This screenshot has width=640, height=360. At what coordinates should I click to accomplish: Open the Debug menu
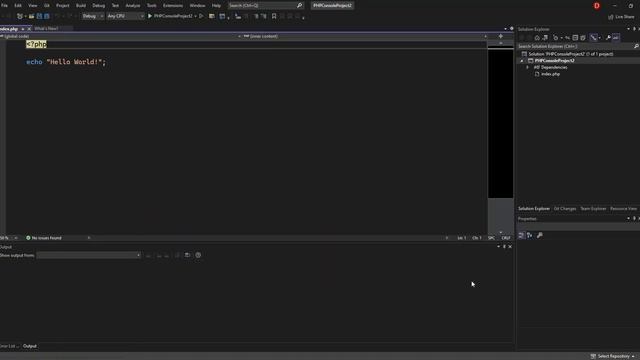point(98,5)
